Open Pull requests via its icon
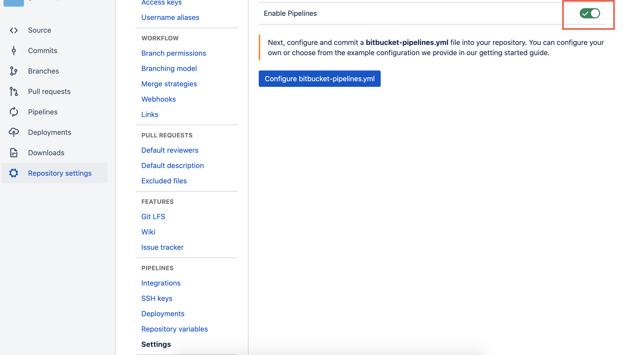 point(14,91)
